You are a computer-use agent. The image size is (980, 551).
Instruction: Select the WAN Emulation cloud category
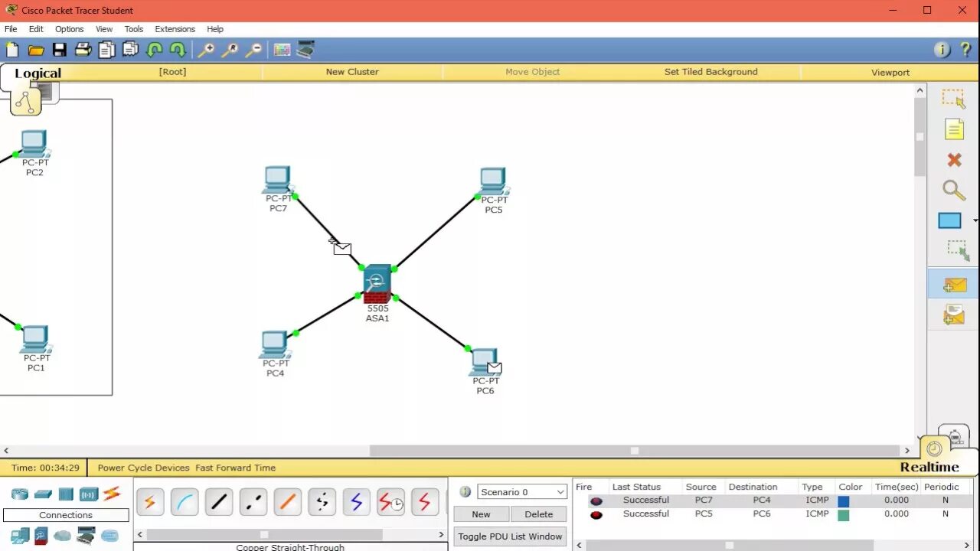click(x=63, y=536)
